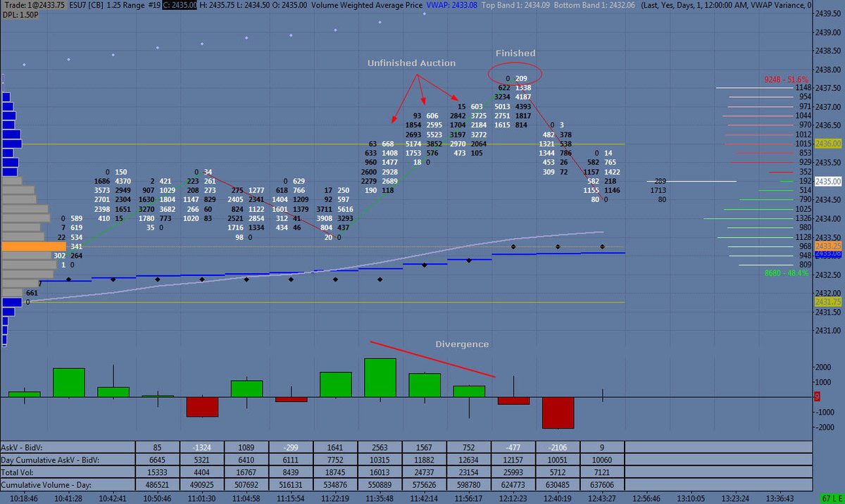Select the 12634 day cumulative delta cell
845x504 pixels.
click(468, 460)
